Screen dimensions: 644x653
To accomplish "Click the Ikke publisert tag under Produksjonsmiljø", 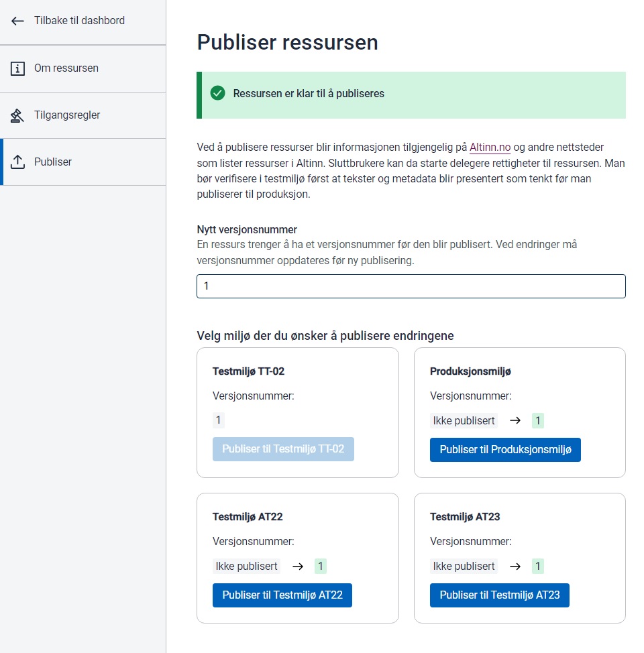I will 464,421.
